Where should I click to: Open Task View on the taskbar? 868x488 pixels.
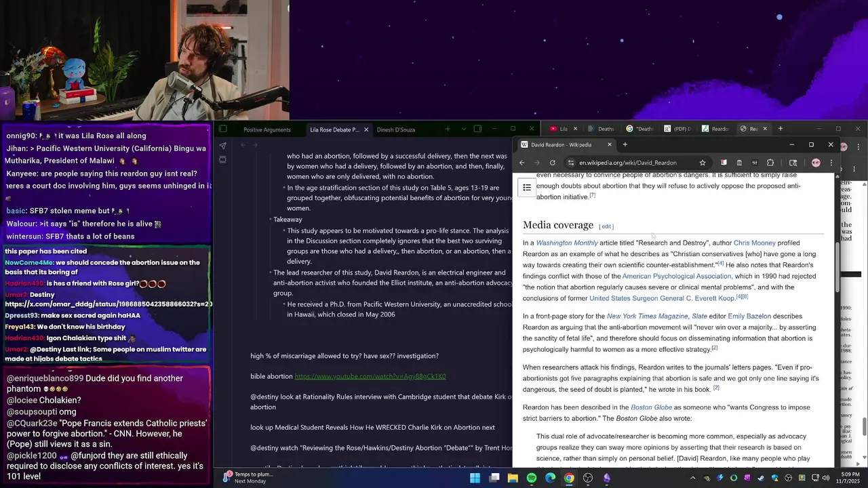click(x=494, y=478)
